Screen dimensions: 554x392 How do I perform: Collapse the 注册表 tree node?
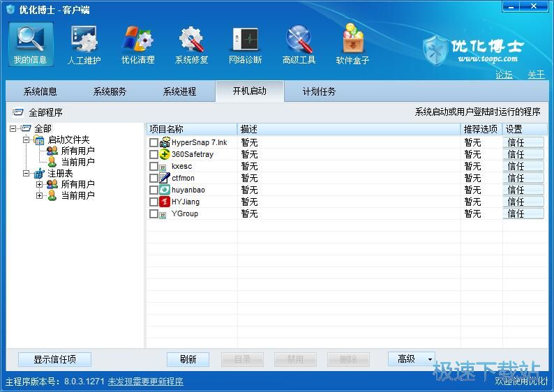[x=26, y=174]
